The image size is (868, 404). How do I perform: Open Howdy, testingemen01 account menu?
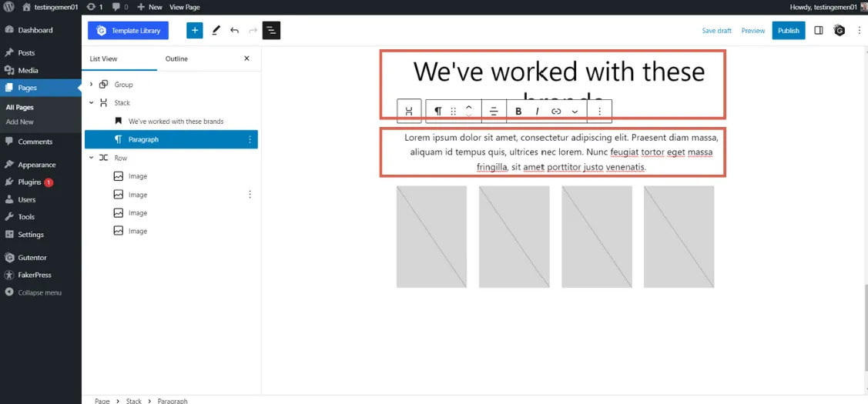828,7
